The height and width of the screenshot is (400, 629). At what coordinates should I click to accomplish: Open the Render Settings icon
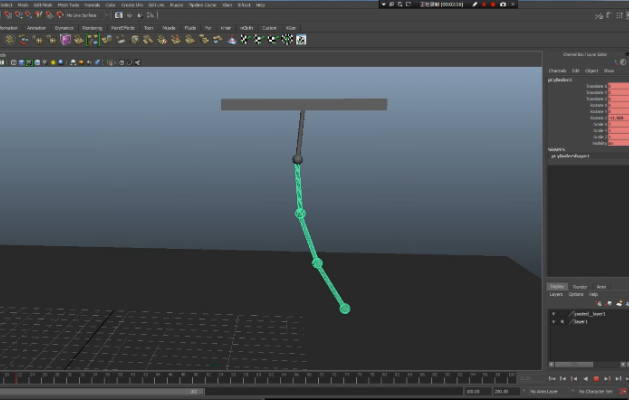(150, 15)
